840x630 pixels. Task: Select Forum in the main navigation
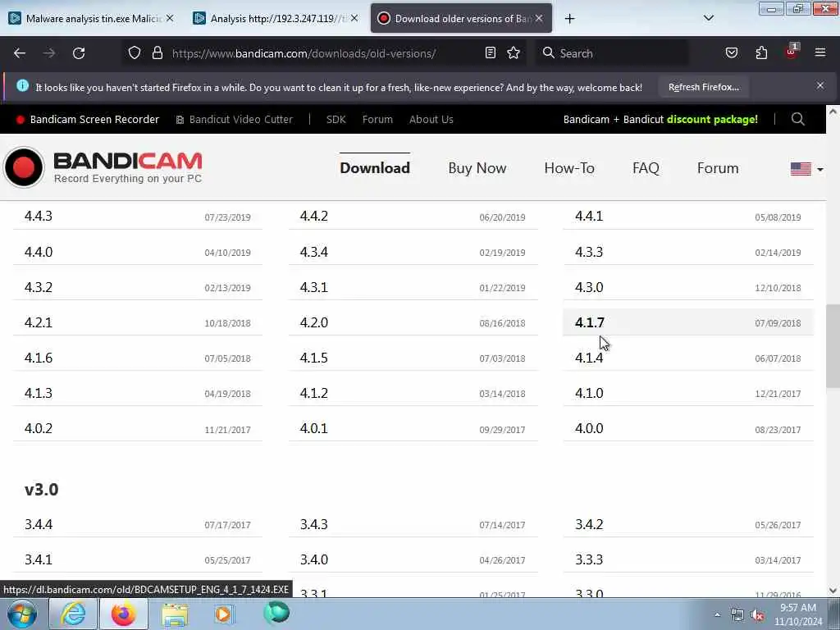tap(718, 168)
